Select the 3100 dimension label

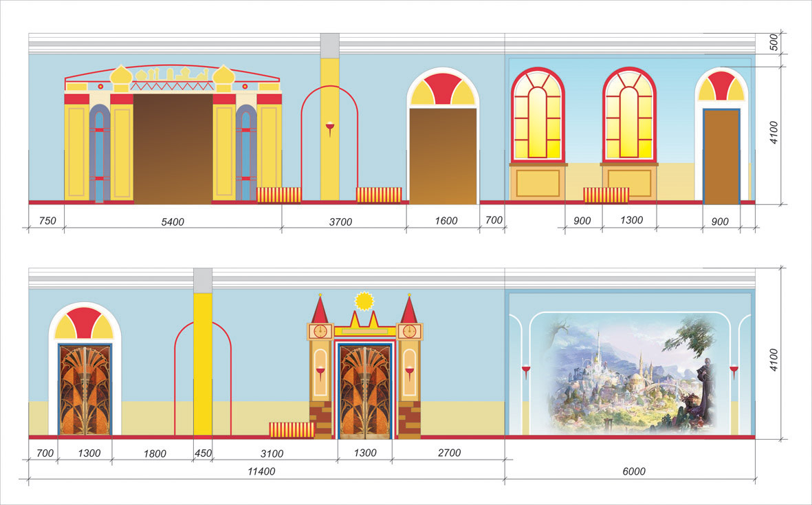click(x=272, y=453)
